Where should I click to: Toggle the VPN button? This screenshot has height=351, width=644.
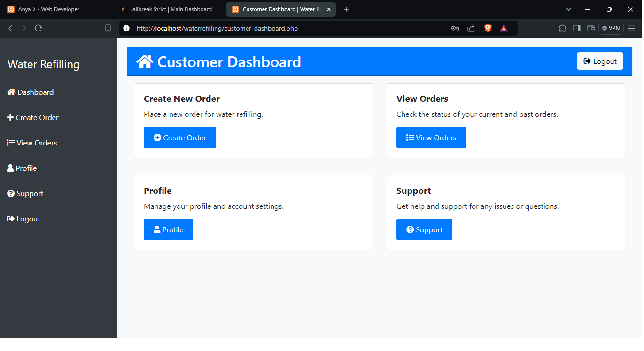click(611, 28)
